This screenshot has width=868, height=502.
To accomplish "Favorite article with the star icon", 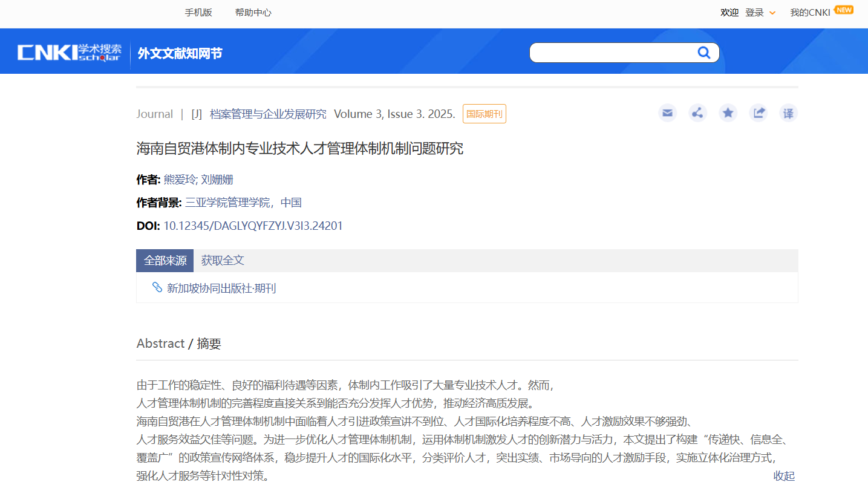I will (728, 113).
